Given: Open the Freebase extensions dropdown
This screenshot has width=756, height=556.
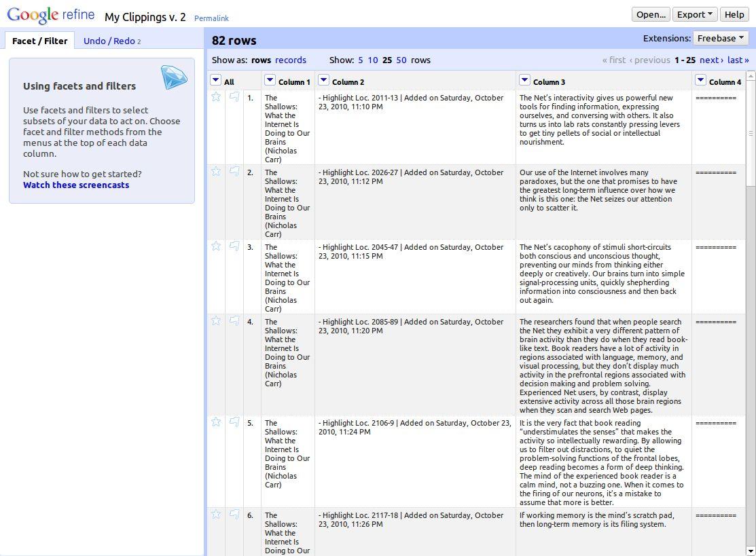Looking at the screenshot, I should pyautogui.click(x=720, y=38).
